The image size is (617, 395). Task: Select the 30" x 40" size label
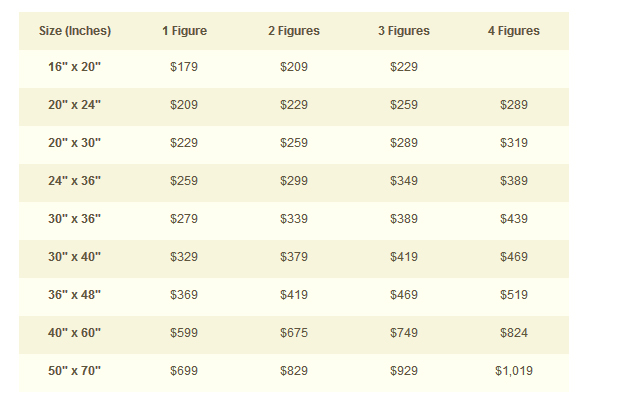(x=74, y=257)
